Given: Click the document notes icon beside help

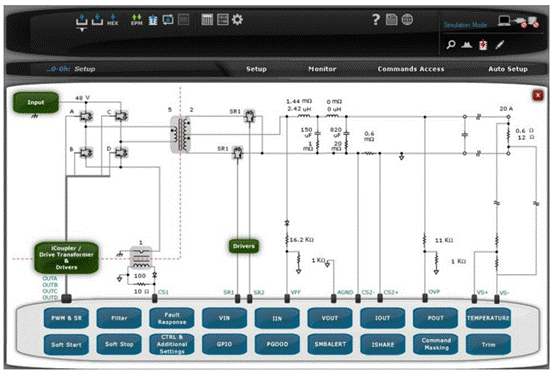Looking at the screenshot, I should tap(391, 20).
